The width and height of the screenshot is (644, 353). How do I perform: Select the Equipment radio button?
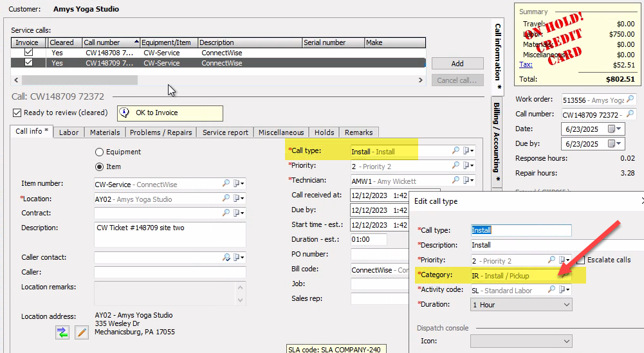click(x=99, y=152)
